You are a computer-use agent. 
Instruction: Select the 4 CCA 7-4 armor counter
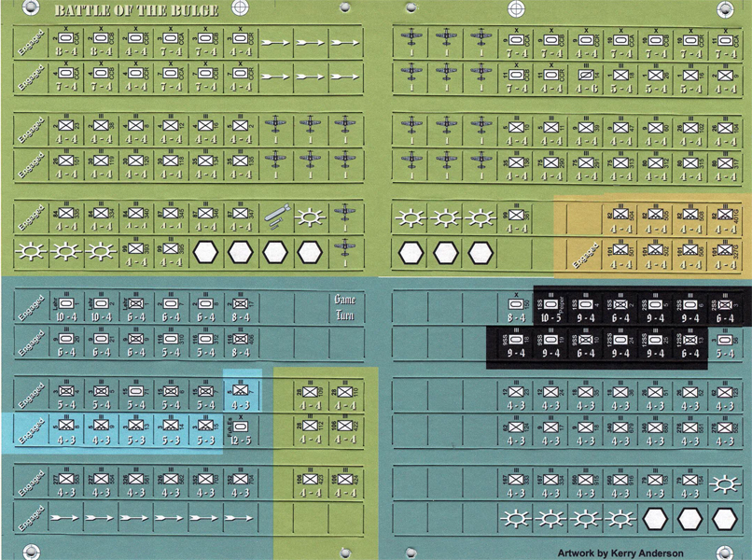pos(66,77)
